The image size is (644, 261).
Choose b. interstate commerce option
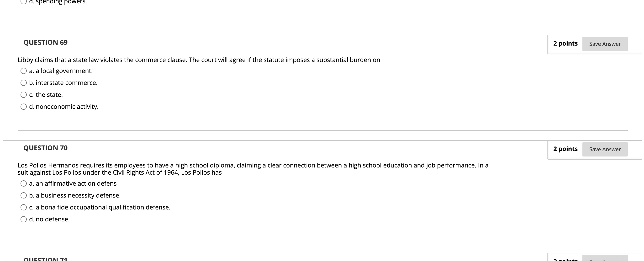[23, 82]
